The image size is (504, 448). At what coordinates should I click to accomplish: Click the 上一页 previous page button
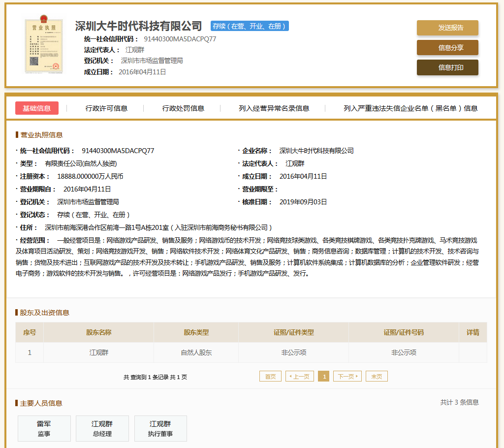(300, 376)
